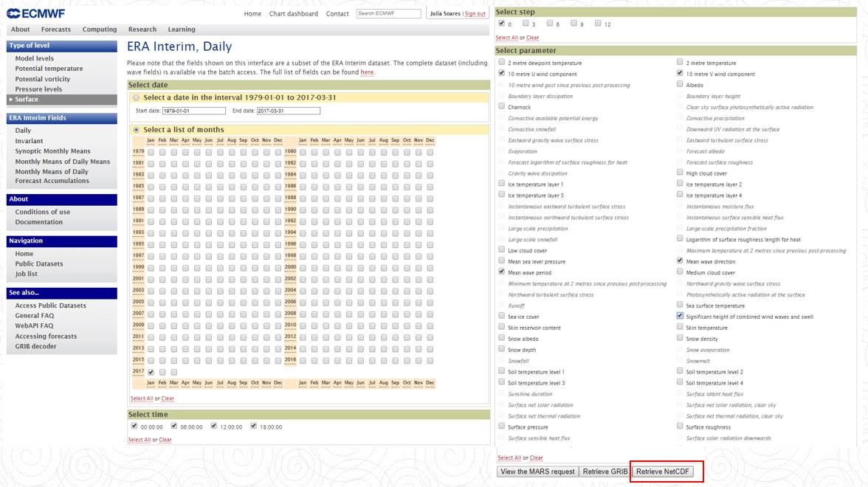The height and width of the screenshot is (487, 868).
Task: Uncheck 10 metre V wind component
Action: [x=680, y=73]
